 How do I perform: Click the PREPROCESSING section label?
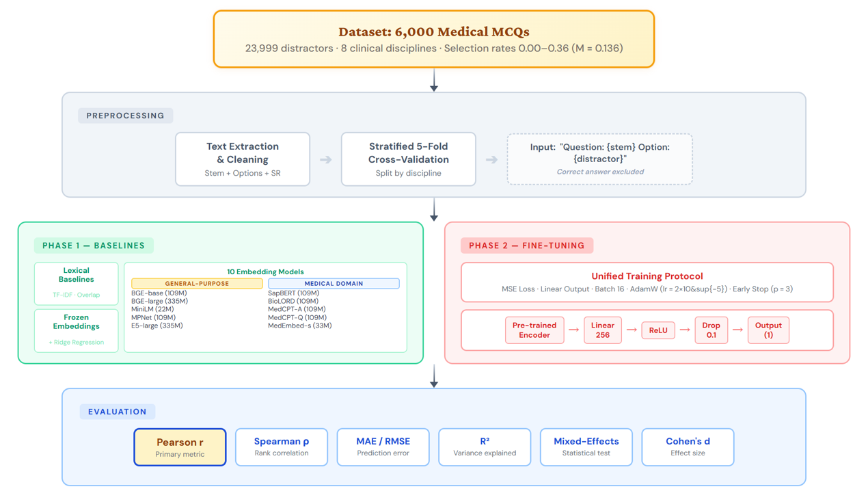[x=125, y=116]
